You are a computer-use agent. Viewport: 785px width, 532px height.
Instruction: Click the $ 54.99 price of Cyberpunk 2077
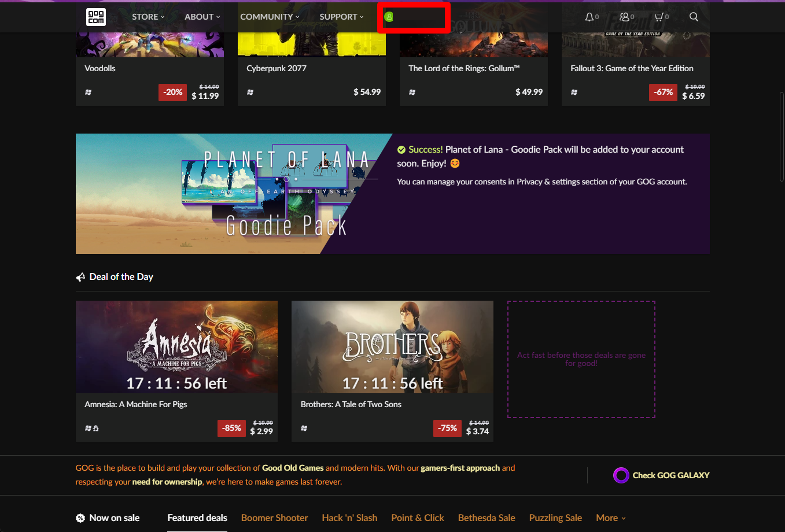click(x=367, y=92)
